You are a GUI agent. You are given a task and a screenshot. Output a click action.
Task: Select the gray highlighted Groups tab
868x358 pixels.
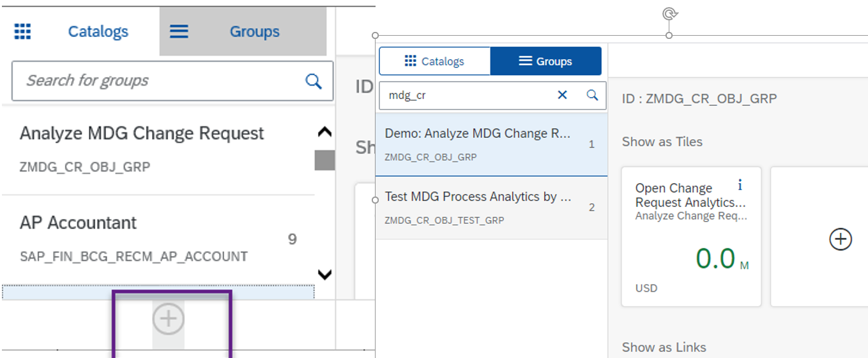(x=243, y=31)
